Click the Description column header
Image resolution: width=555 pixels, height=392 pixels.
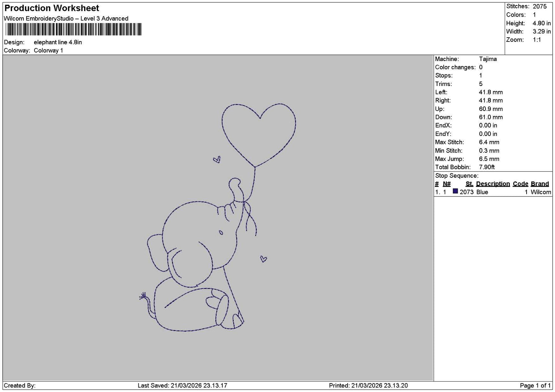[493, 184]
